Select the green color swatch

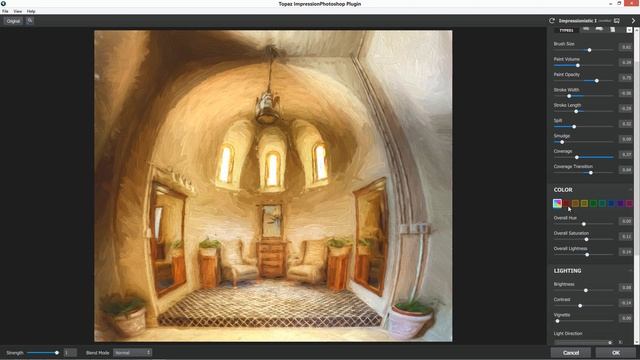click(593, 203)
